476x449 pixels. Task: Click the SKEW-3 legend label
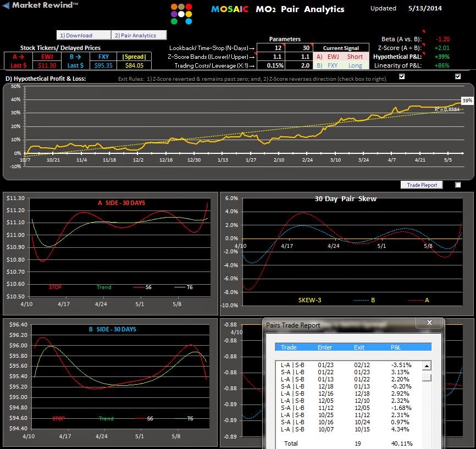pyautogui.click(x=309, y=300)
